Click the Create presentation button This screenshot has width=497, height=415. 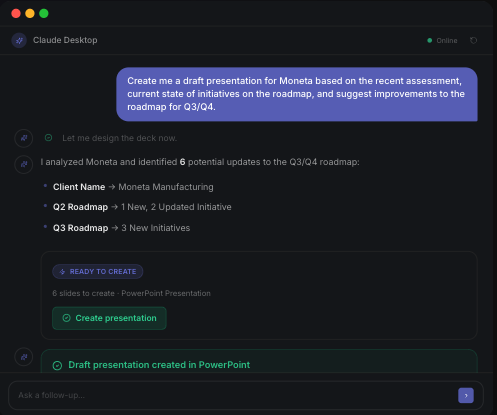coord(109,318)
